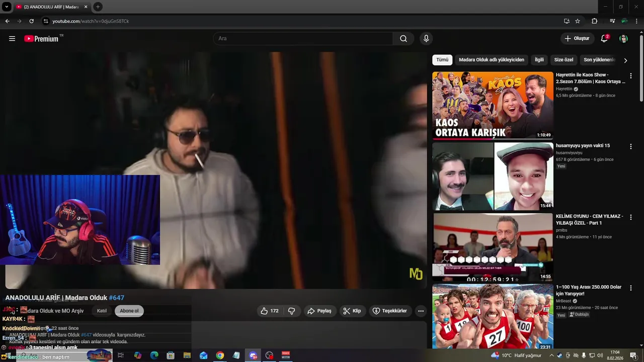
Task: Open the Hayrettin channel name link
Action: [564, 89]
